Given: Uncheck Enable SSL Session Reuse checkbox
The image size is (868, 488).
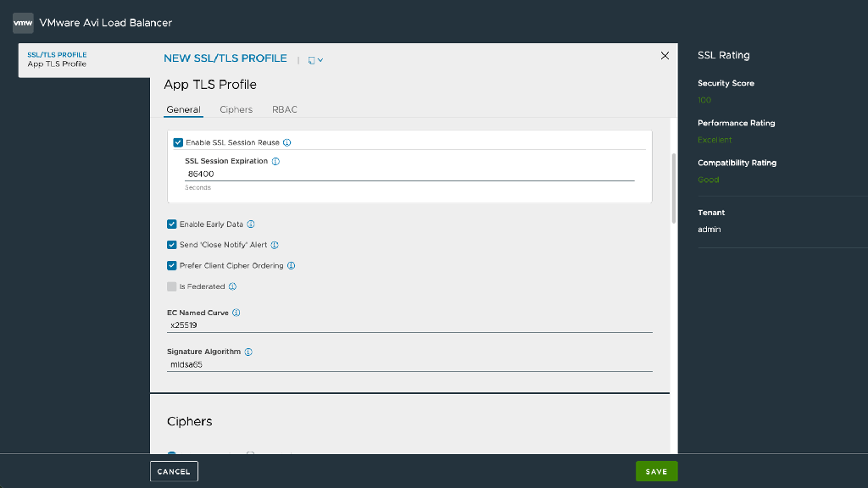Looking at the screenshot, I should click(178, 143).
